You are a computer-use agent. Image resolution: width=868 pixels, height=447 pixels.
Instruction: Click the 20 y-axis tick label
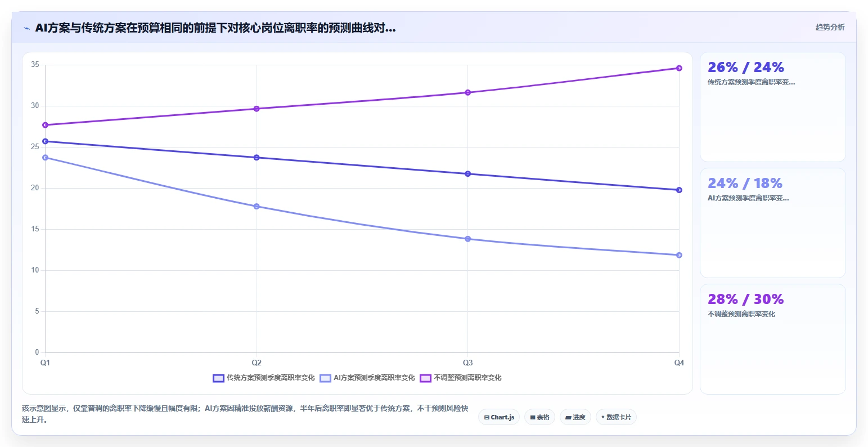click(35, 188)
